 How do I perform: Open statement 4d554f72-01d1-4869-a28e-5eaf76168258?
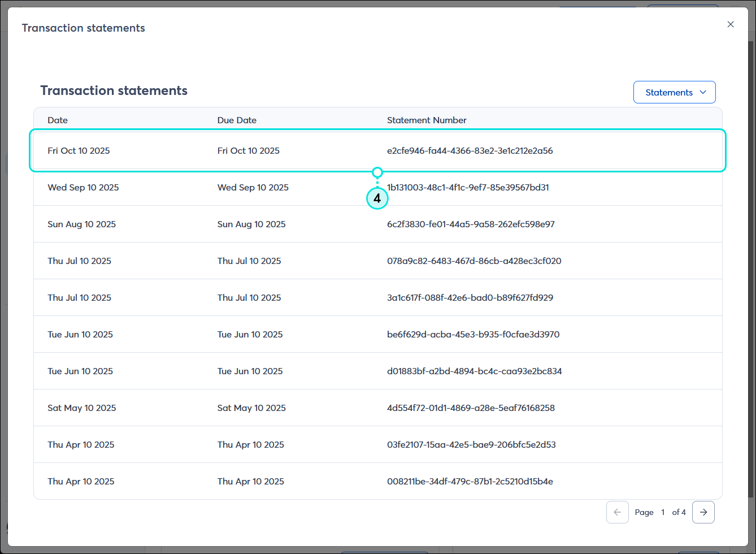point(471,408)
